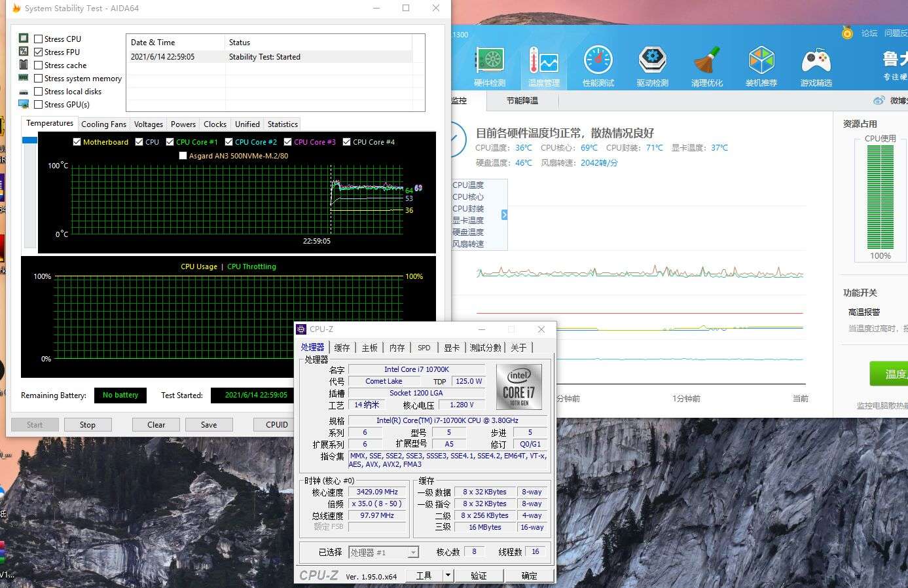Viewport: 908px width, 588px height.
Task: Toggle the CPU Core #3 graph checkbox
Action: (288, 142)
